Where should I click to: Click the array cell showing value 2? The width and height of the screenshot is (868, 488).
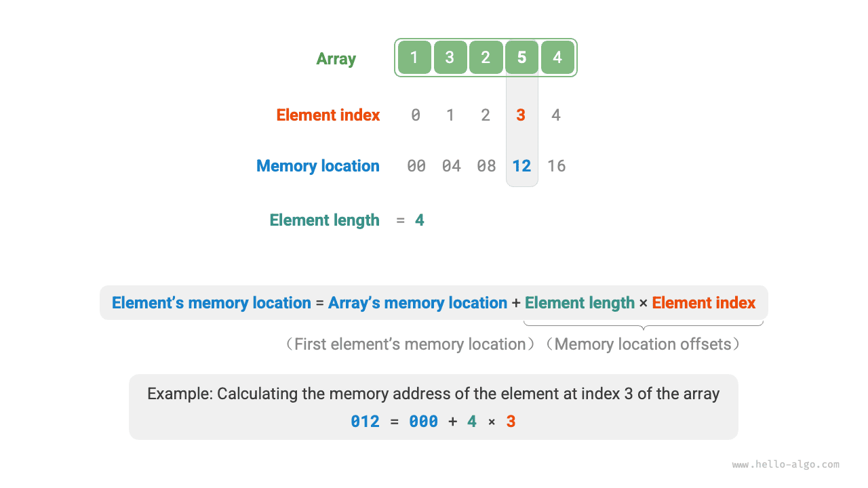pos(486,58)
